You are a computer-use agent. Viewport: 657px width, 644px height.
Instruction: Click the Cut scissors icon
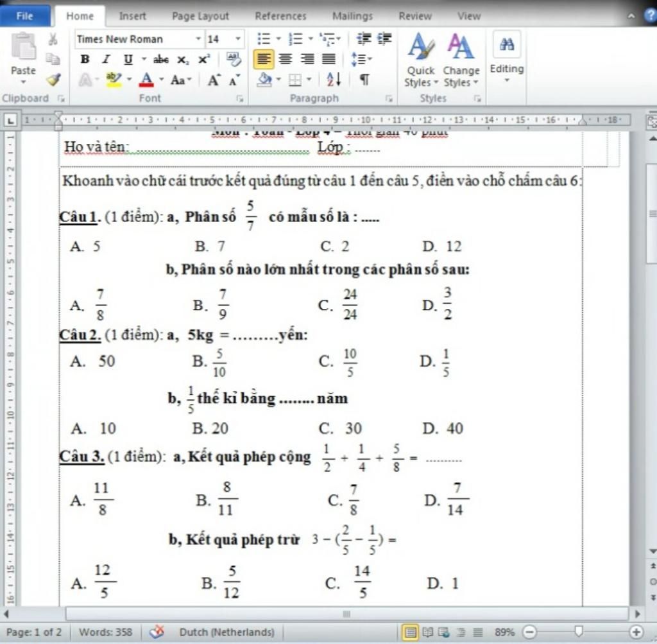tap(53, 39)
